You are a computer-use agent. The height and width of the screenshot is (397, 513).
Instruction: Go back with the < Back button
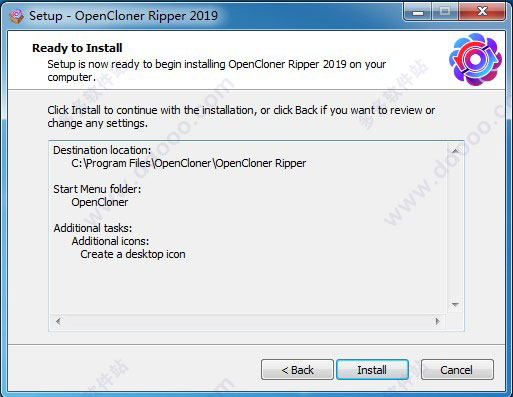(297, 369)
